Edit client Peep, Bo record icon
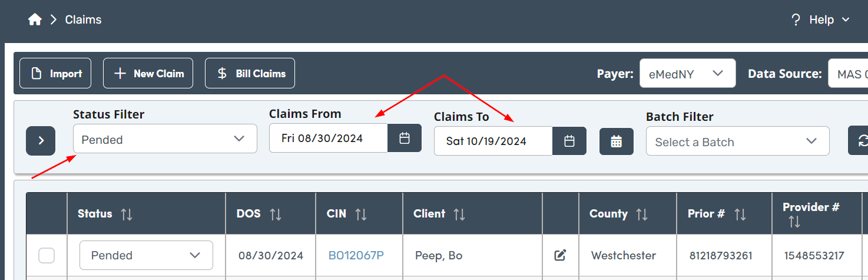868x280 pixels. [x=561, y=255]
